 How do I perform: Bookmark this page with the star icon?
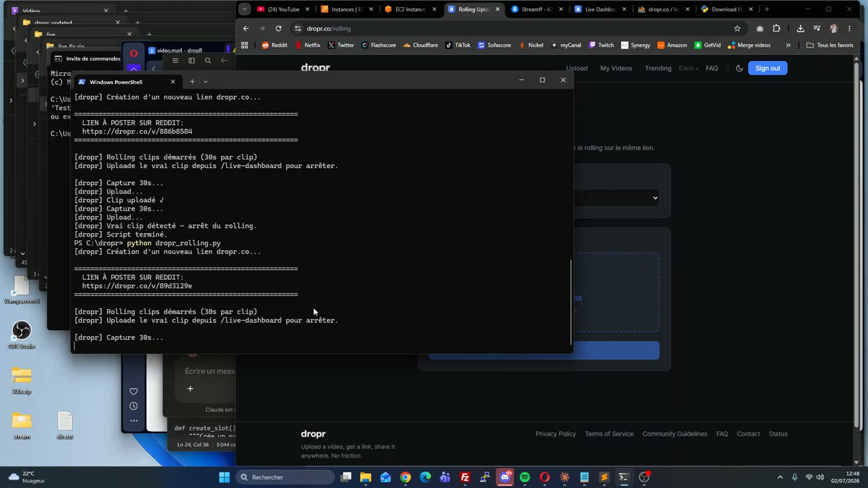(x=737, y=28)
